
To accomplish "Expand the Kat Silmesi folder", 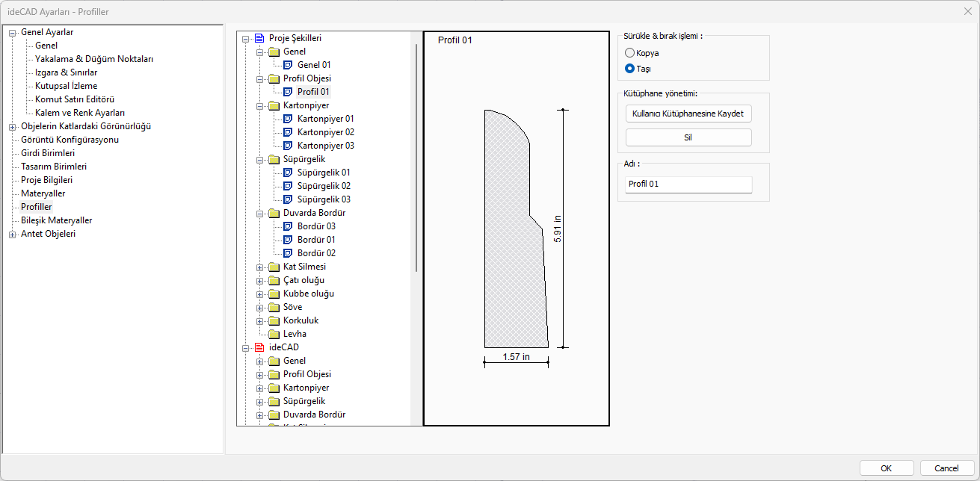I will pyautogui.click(x=260, y=267).
